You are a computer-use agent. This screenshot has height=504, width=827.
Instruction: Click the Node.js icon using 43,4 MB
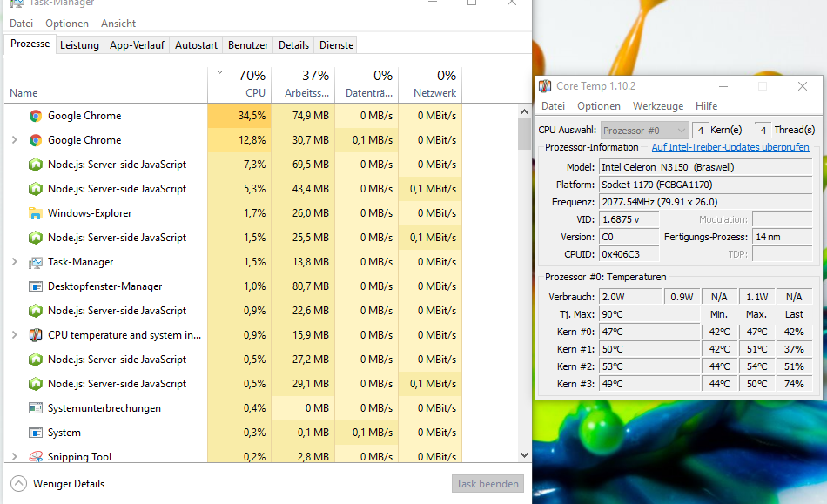(36, 189)
